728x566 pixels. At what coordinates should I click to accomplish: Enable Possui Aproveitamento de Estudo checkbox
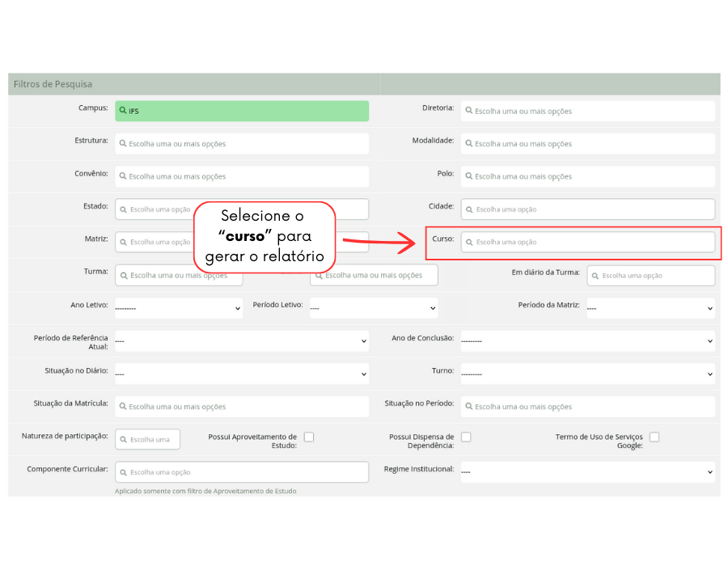tap(309, 437)
